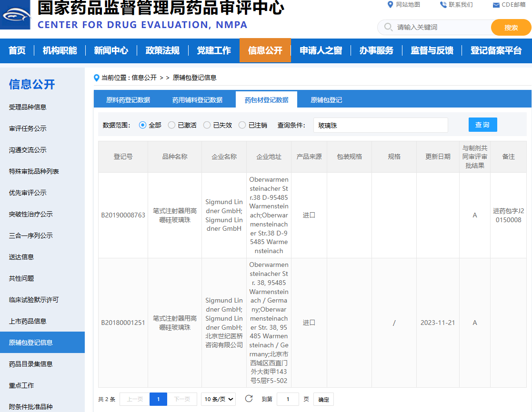Click the location pin beside the breadcrumb
The height and width of the screenshot is (412, 532).
point(96,77)
